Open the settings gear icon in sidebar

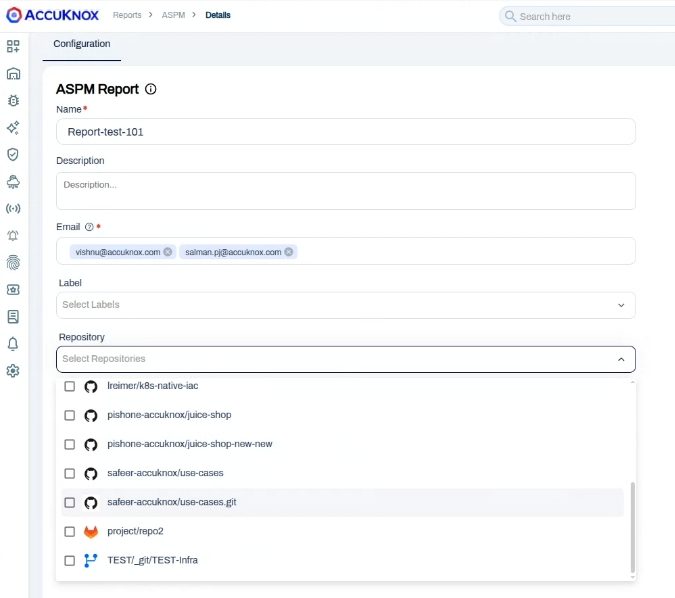(x=13, y=371)
